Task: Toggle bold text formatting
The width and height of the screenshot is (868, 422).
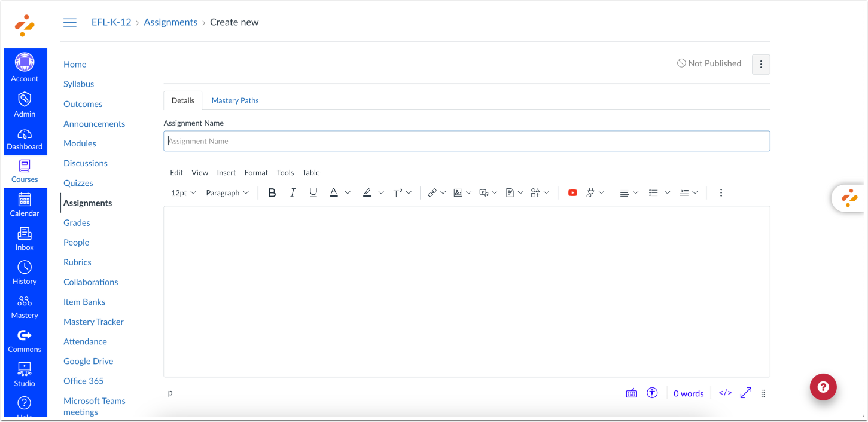Action: [x=272, y=192]
